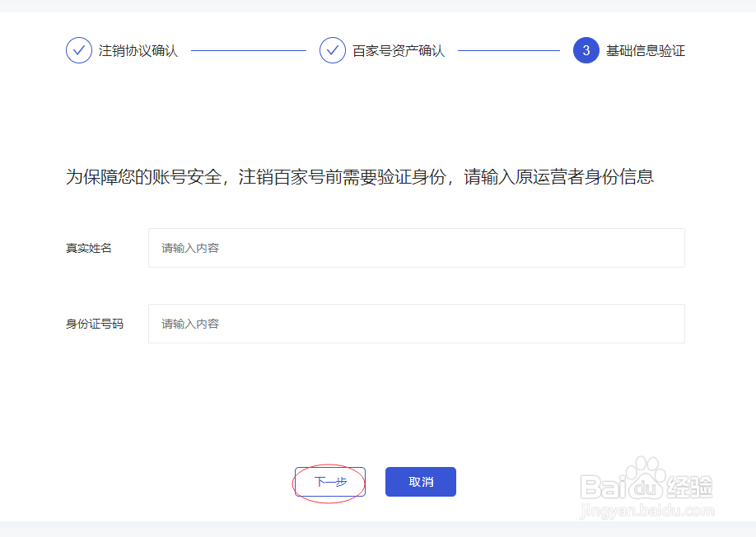Click the 基础信息验证 step label
Screen dimensions: 756x537
click(x=646, y=50)
